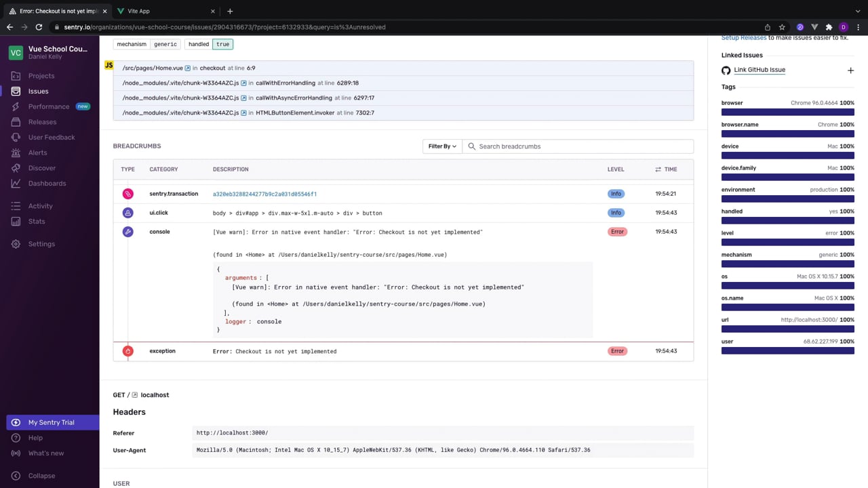This screenshot has height=488, width=868.
Task: Click the device.family tag Mac value
Action: [832, 168]
